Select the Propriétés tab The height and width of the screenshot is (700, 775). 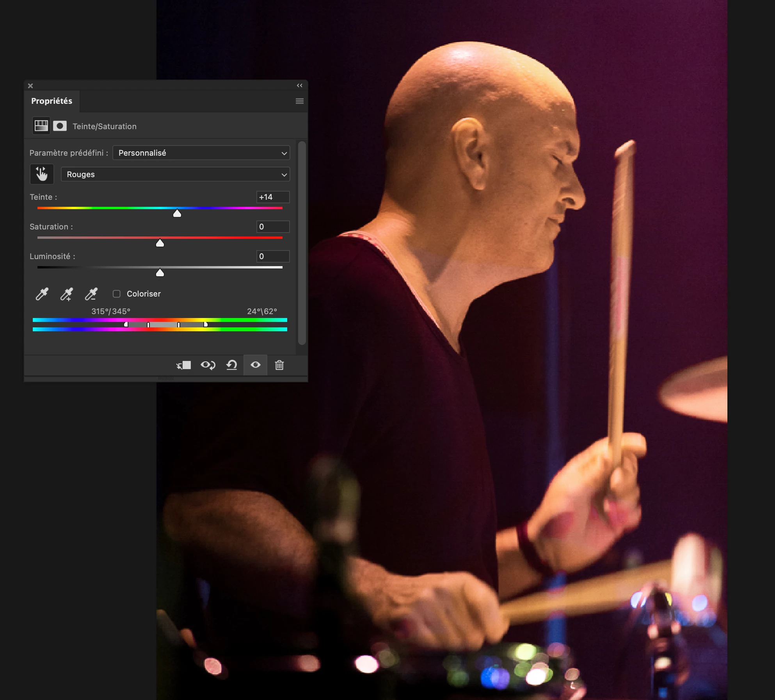52,101
